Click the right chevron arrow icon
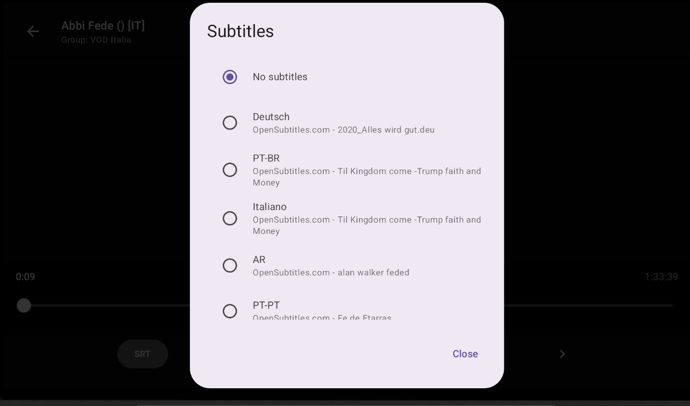This screenshot has height=406, width=690. [562, 354]
